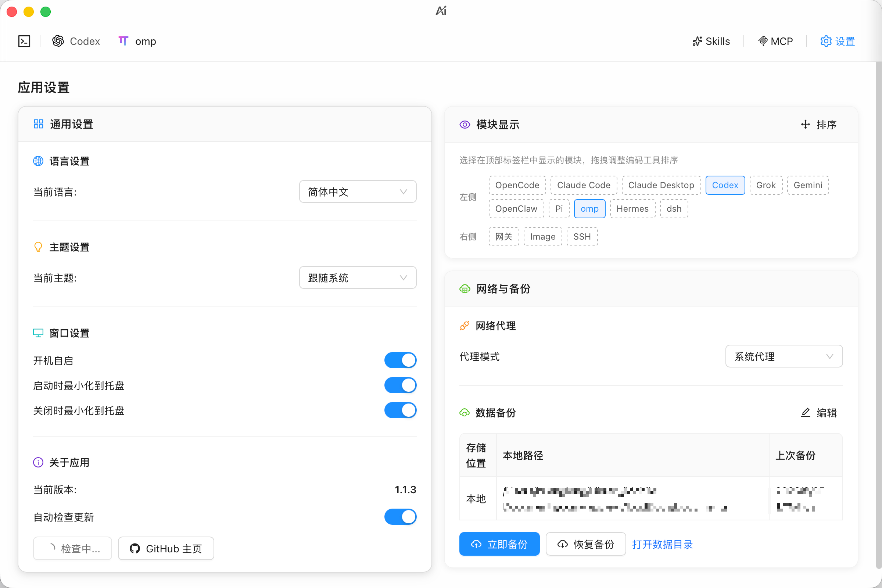Click the network proxy link icon
This screenshot has width=882, height=588.
[x=464, y=326]
